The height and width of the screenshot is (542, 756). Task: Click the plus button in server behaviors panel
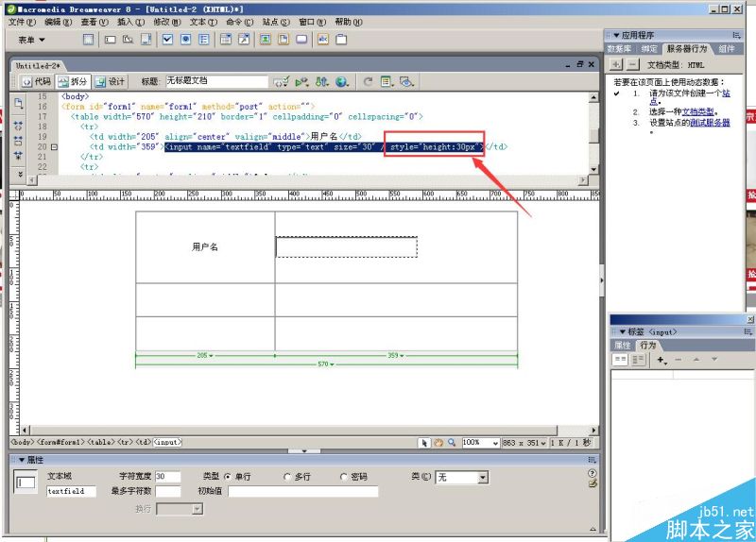pyautogui.click(x=616, y=64)
